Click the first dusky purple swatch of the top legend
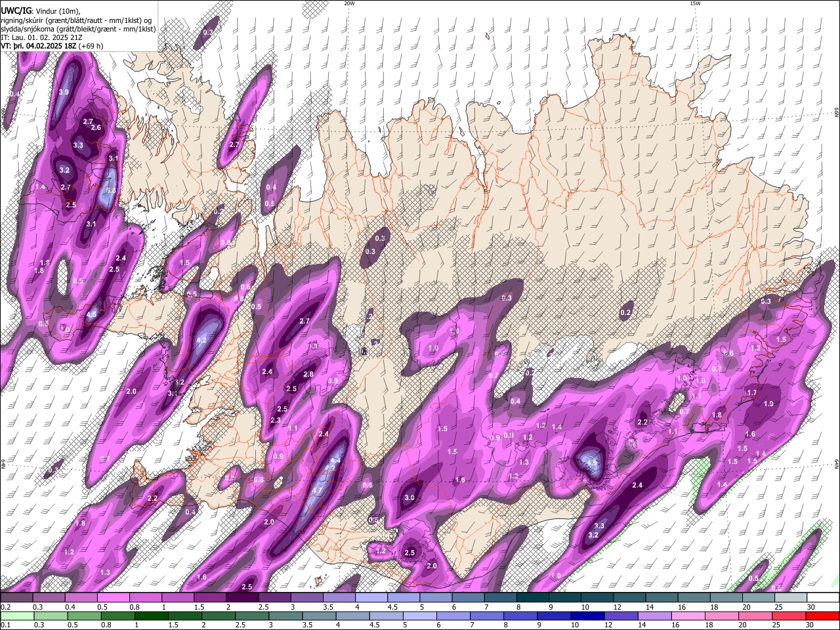Image resolution: width=840 pixels, height=630 pixels. [16, 598]
